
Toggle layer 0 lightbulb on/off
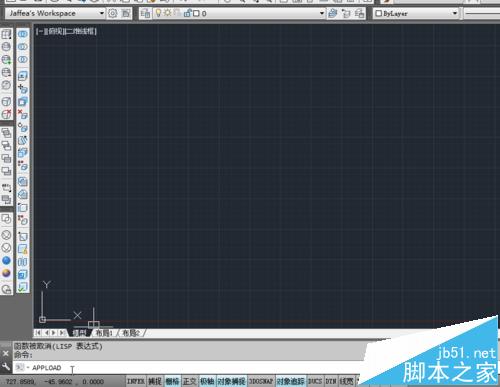(158, 13)
